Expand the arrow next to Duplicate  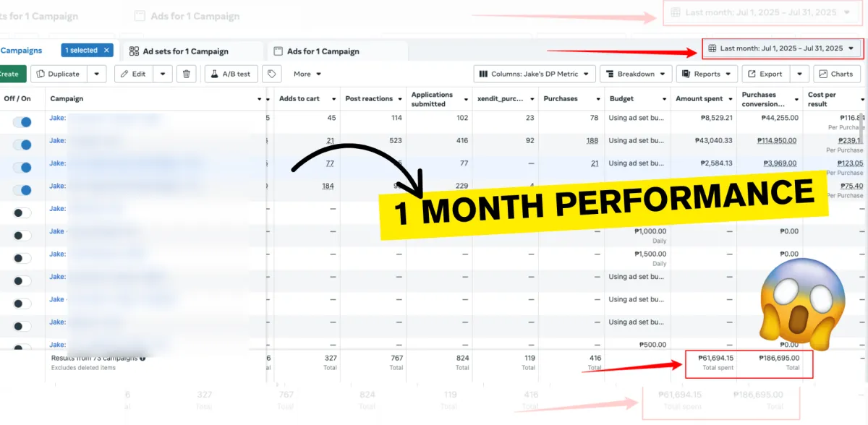[x=98, y=74]
